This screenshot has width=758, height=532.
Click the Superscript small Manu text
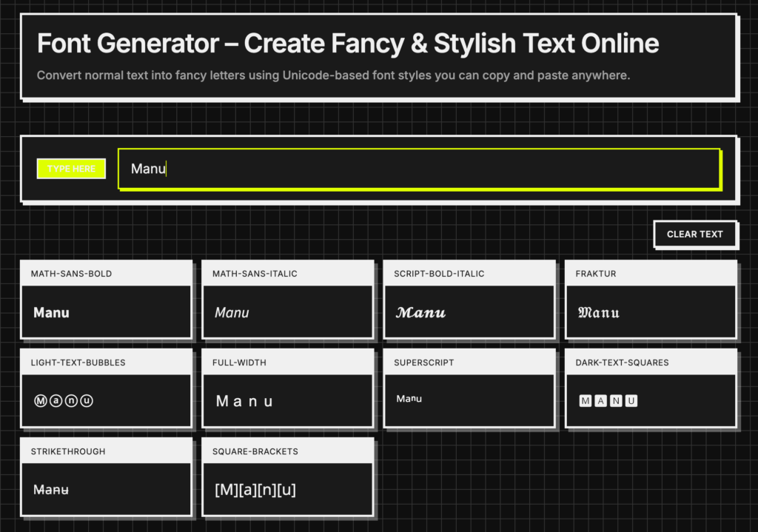coord(409,399)
